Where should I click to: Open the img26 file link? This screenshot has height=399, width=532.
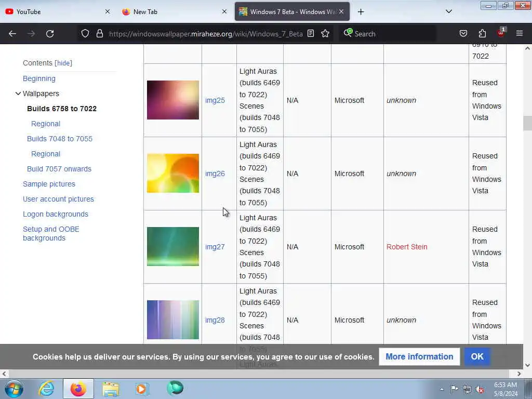[x=215, y=174]
